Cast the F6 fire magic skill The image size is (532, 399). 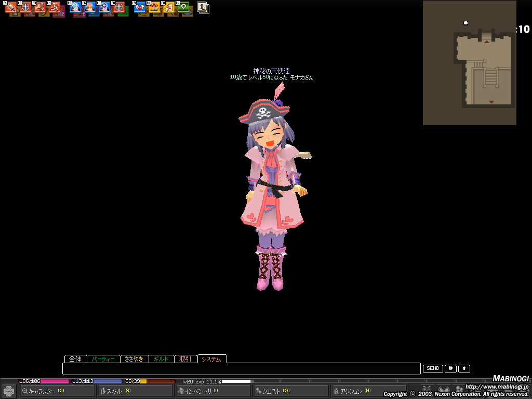(90, 8)
